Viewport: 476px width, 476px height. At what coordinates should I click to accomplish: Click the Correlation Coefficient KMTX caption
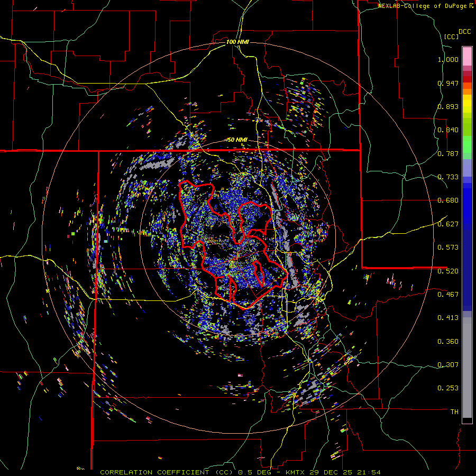click(240, 472)
